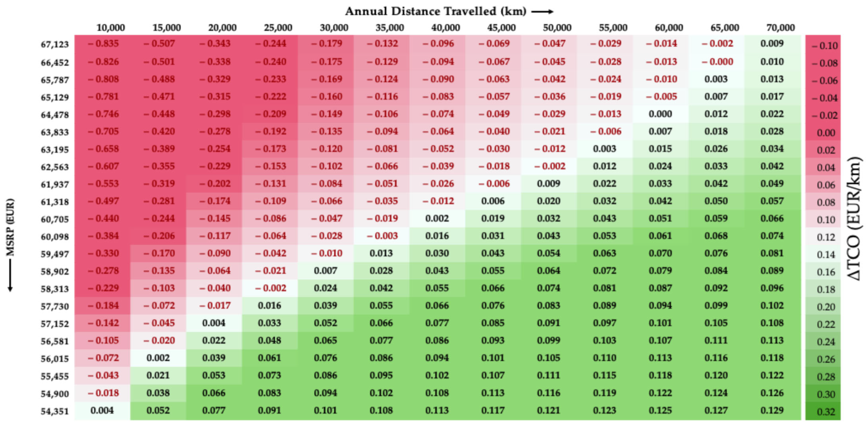Click the 40,000 km column header
Image resolution: width=868 pixels, height=429 pixels.
[446, 28]
